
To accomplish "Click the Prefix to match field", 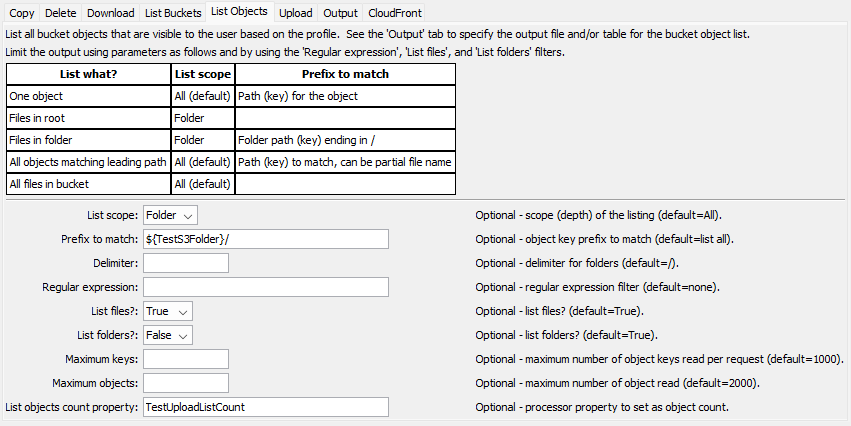I will point(265,239).
